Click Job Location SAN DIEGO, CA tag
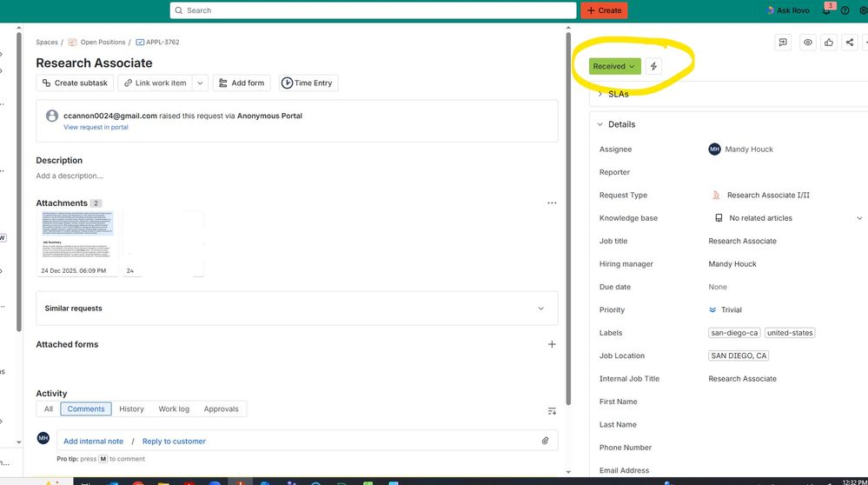868x485 pixels. click(x=739, y=356)
